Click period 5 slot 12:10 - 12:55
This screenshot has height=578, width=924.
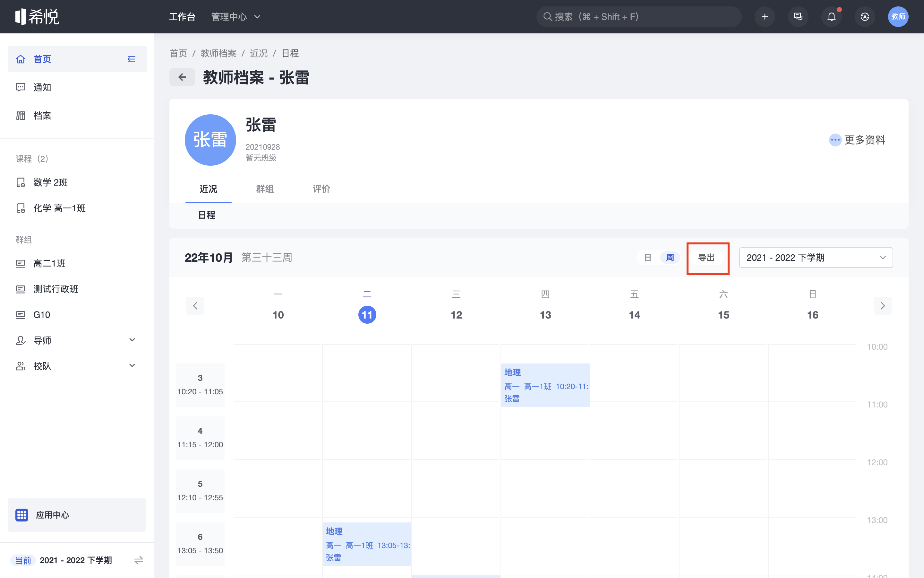[x=200, y=491]
